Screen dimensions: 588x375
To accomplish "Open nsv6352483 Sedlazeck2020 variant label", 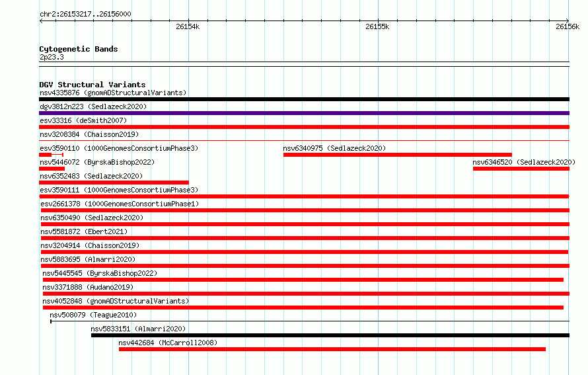I will [91, 176].
